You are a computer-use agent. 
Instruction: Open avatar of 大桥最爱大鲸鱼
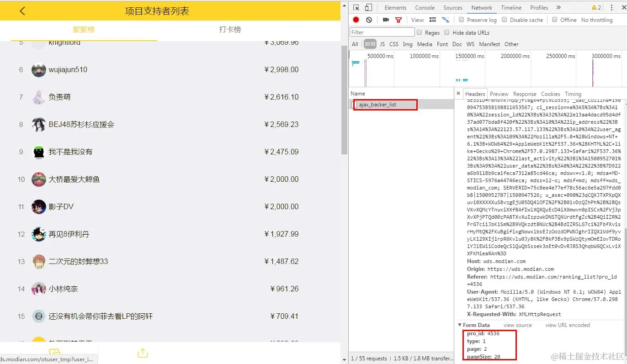coord(39,179)
